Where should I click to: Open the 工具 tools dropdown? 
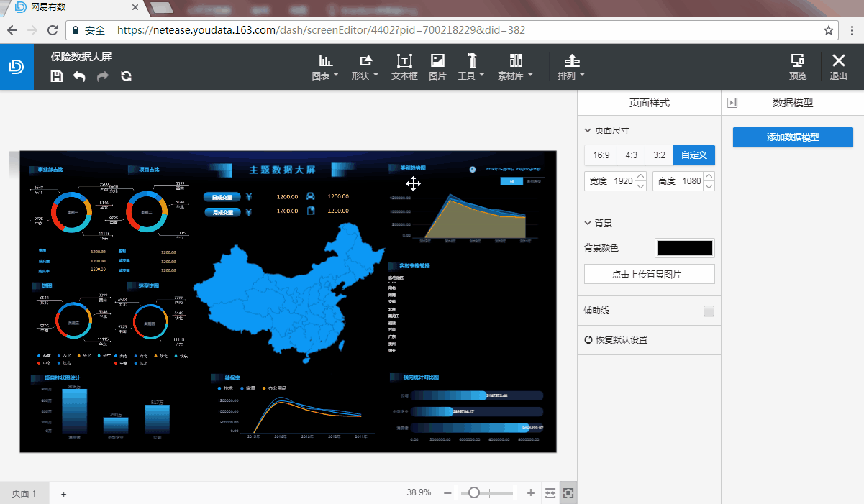pos(471,67)
